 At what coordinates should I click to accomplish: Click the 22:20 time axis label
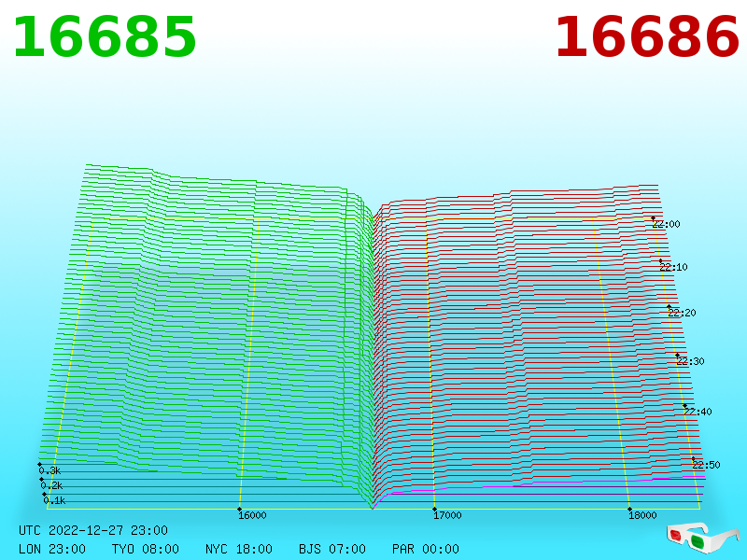[682, 313]
